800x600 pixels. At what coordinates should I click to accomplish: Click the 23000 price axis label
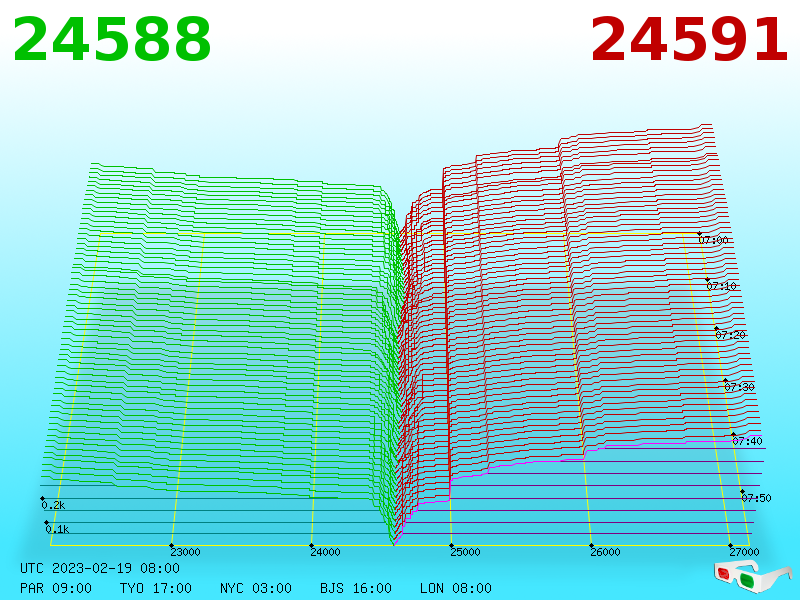coord(185,552)
